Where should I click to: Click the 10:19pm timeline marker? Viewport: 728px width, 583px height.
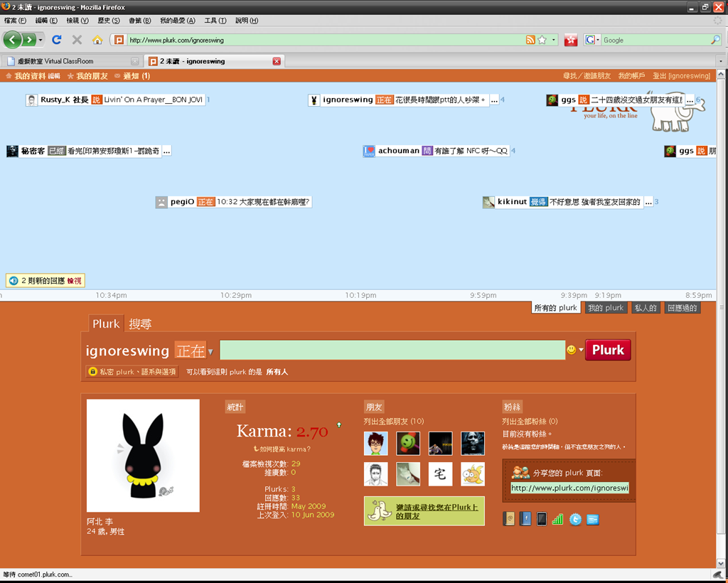360,295
